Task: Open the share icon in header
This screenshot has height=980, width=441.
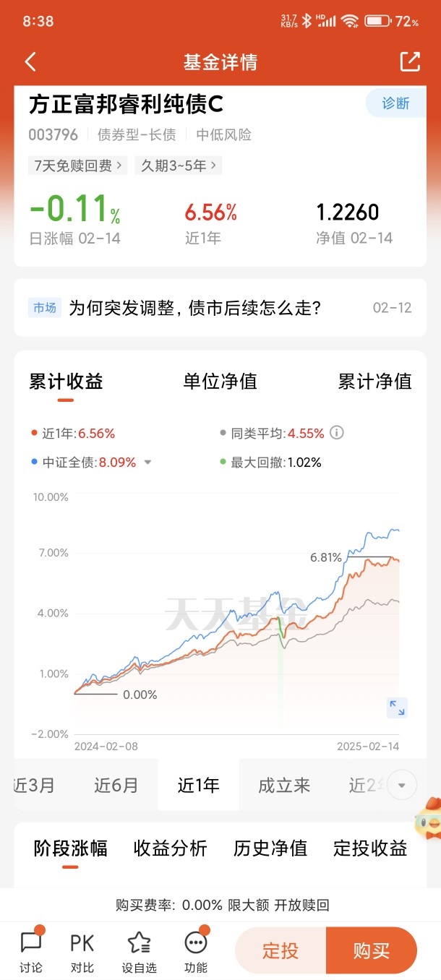Action: click(410, 61)
